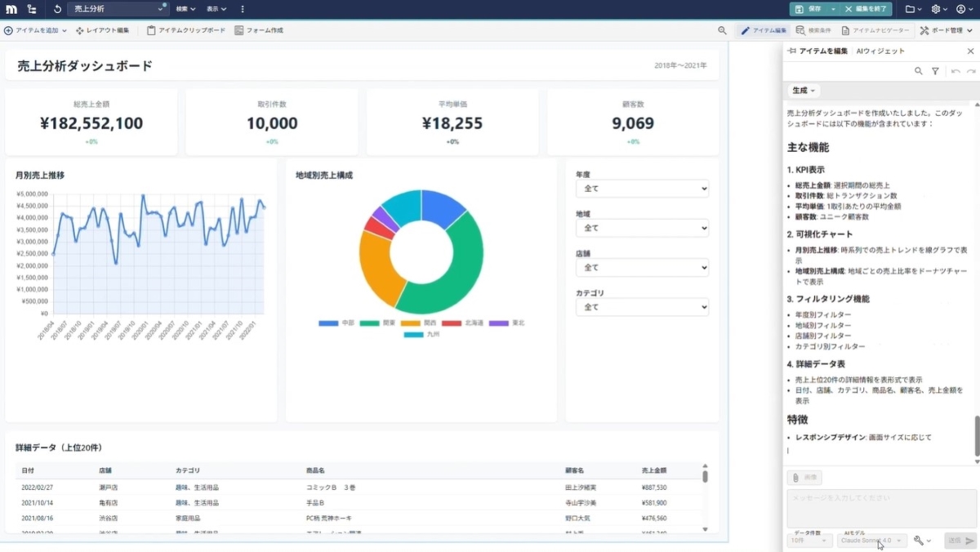The image size is (980, 552).
Task: Click the cell 2022/02/27
Action: (37, 487)
